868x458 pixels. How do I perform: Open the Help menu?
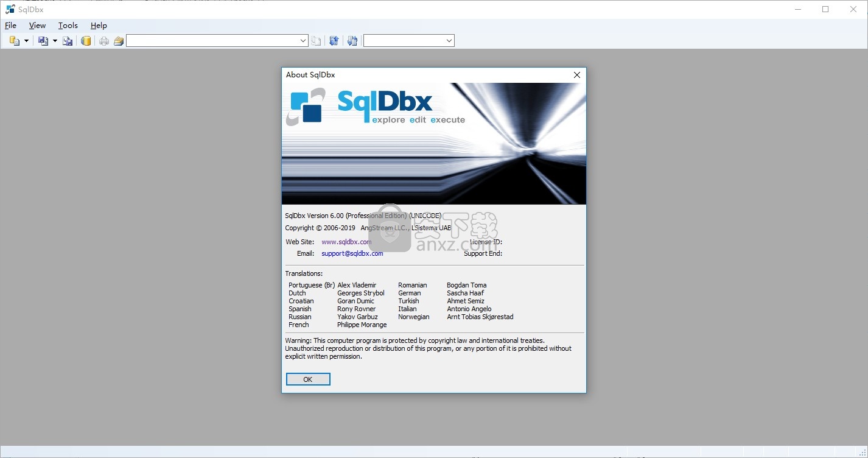tap(99, 26)
